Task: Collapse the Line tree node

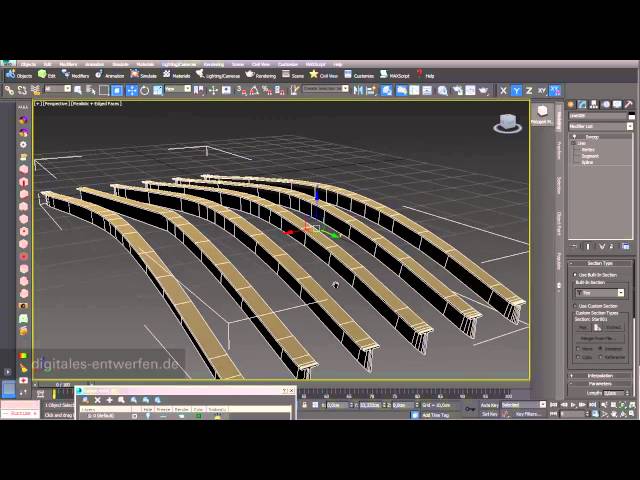Action: pos(573,144)
